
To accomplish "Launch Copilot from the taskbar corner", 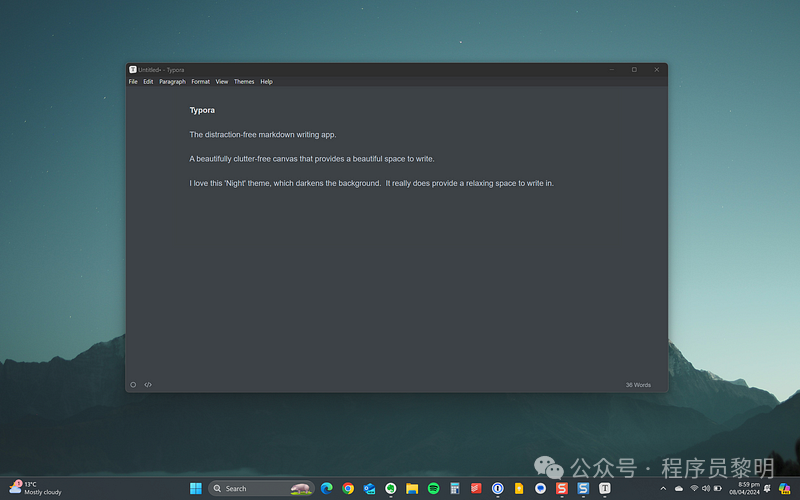I will point(784,489).
